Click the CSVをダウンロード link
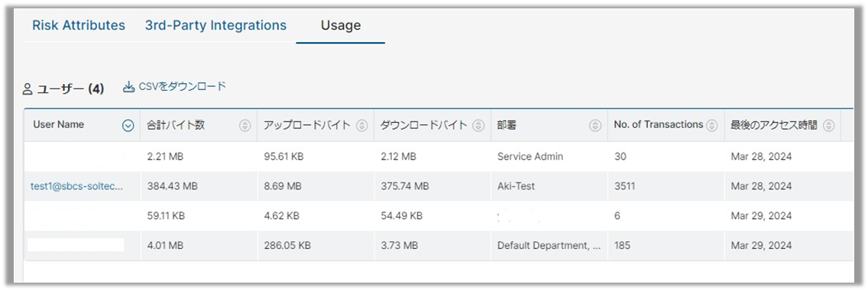Image resolution: width=868 pixels, height=291 pixels. tap(183, 86)
